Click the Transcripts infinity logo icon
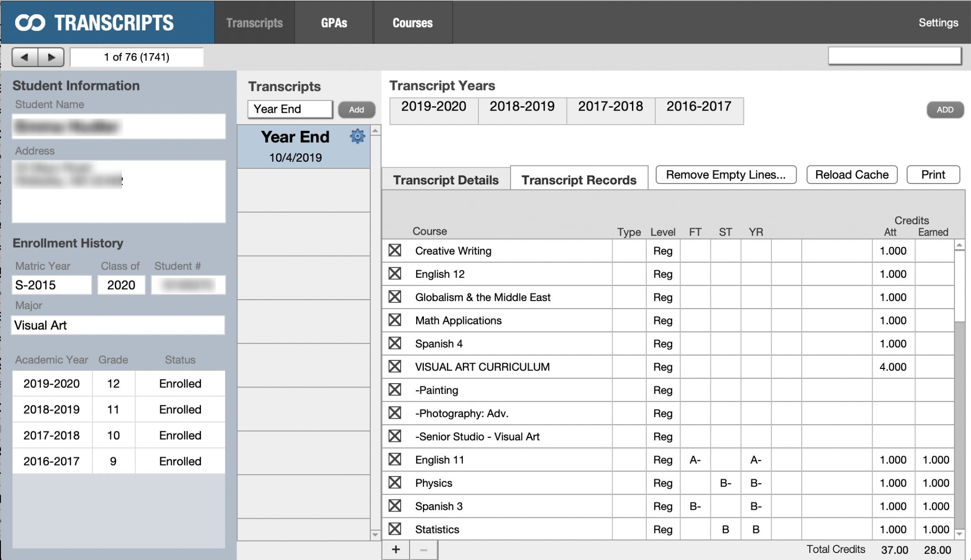Viewport: 971px width, 560px height. (x=30, y=23)
